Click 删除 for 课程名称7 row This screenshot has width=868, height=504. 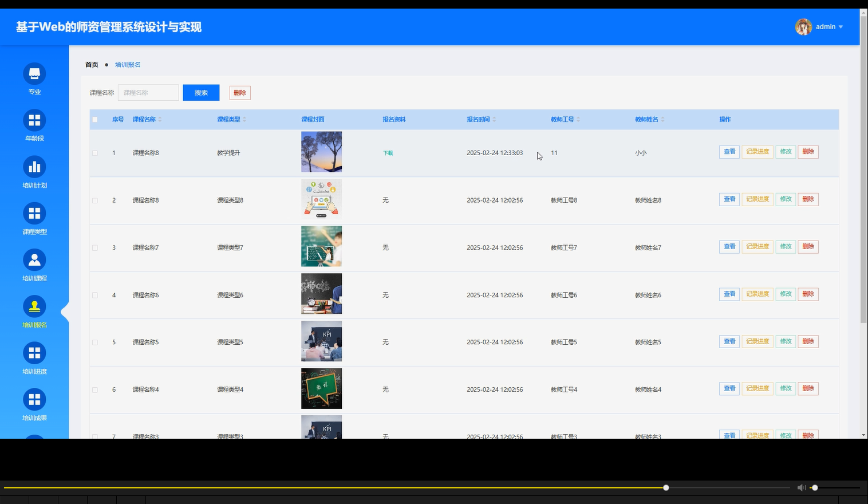pyautogui.click(x=808, y=247)
